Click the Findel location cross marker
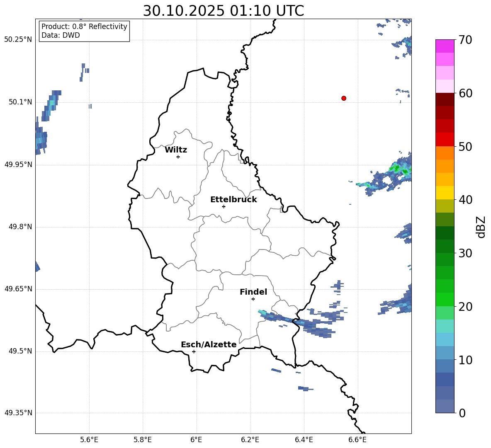The width and height of the screenshot is (491, 448). pyautogui.click(x=253, y=299)
